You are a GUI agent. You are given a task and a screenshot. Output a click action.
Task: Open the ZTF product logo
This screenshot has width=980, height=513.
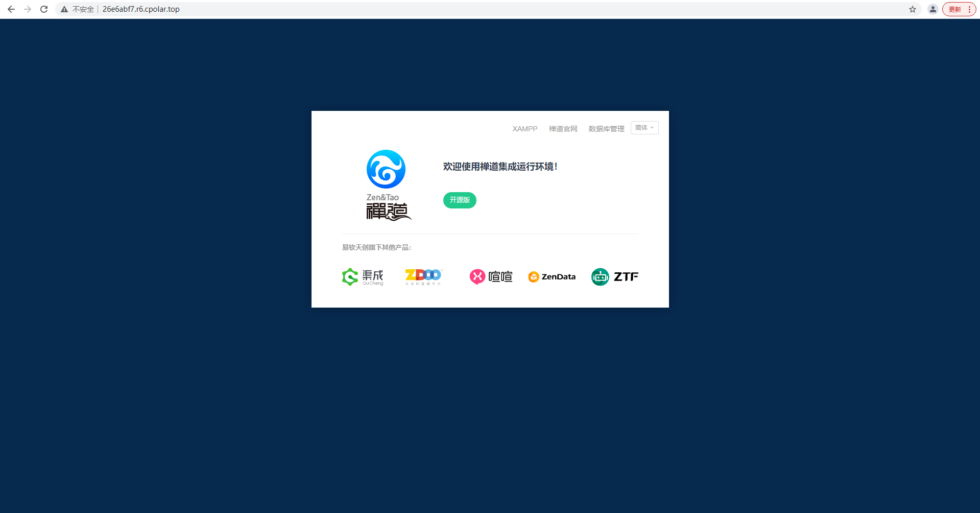tap(615, 277)
